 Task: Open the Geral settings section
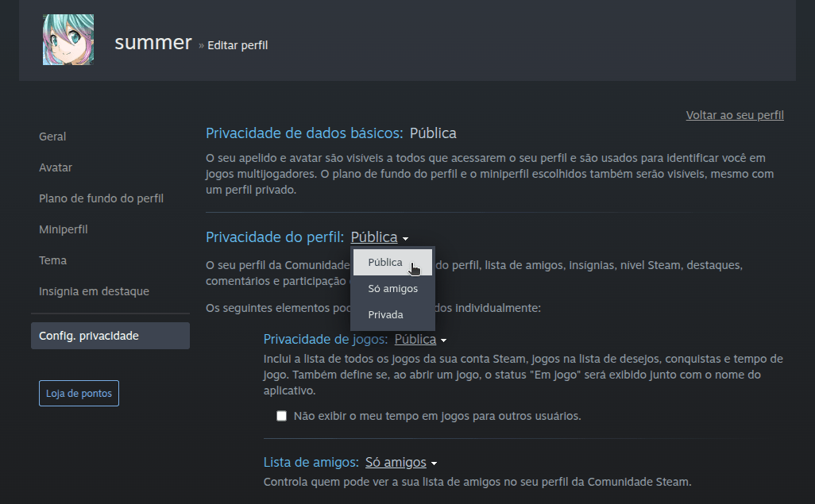[x=52, y=136]
